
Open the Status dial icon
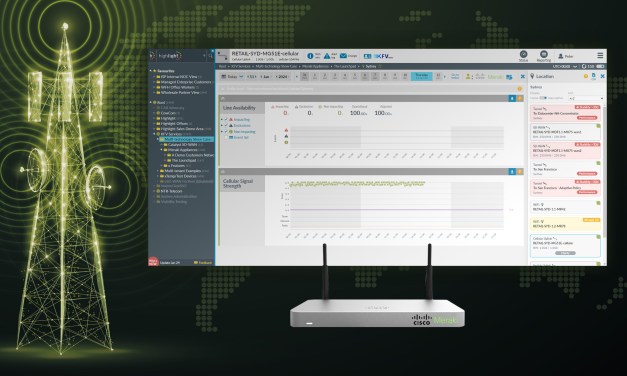point(523,54)
